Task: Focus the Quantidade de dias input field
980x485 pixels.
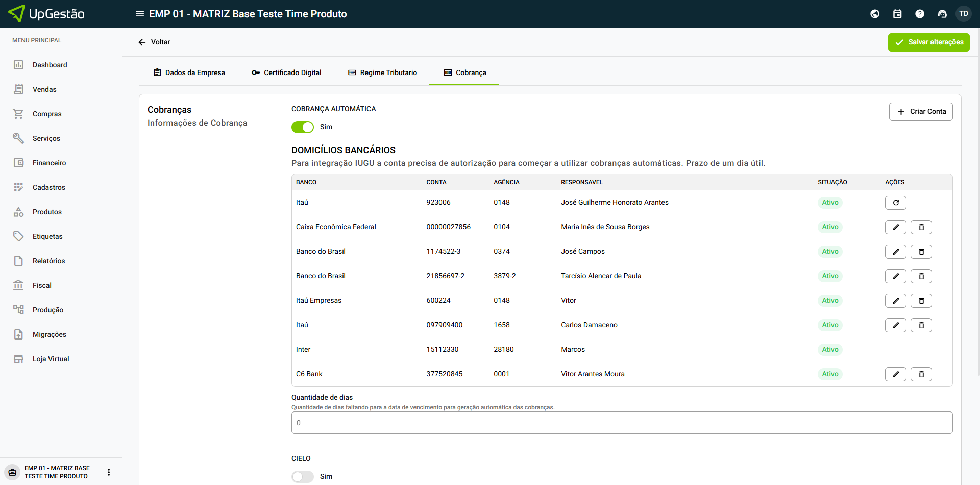Action: coord(621,423)
